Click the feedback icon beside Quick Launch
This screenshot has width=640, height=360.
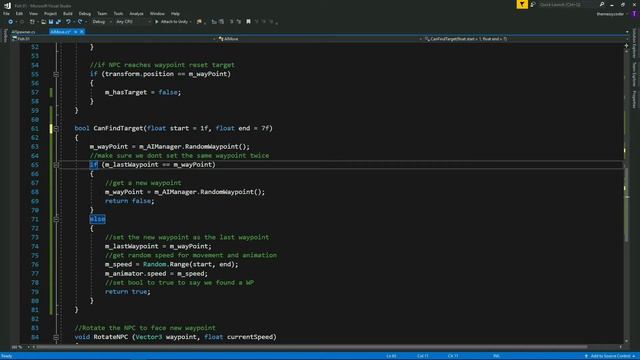[533, 4]
